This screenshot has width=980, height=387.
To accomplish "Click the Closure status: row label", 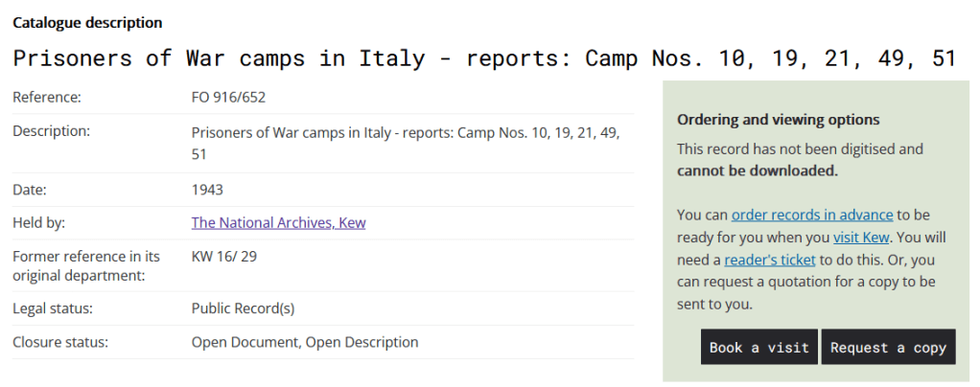I will [x=60, y=342].
